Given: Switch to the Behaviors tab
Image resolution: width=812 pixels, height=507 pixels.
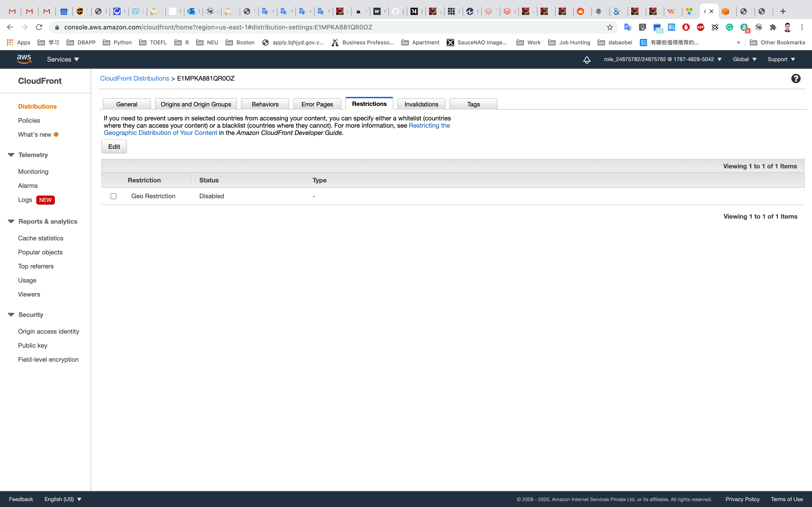Looking at the screenshot, I should [x=265, y=104].
